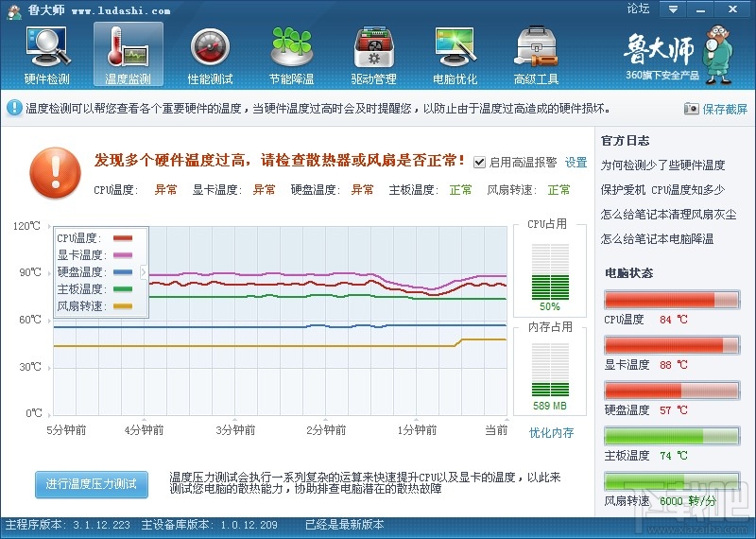Image resolution: width=756 pixels, height=539 pixels.
Task: Click the blue 硬盘温度 legend swatch
Action: (123, 272)
